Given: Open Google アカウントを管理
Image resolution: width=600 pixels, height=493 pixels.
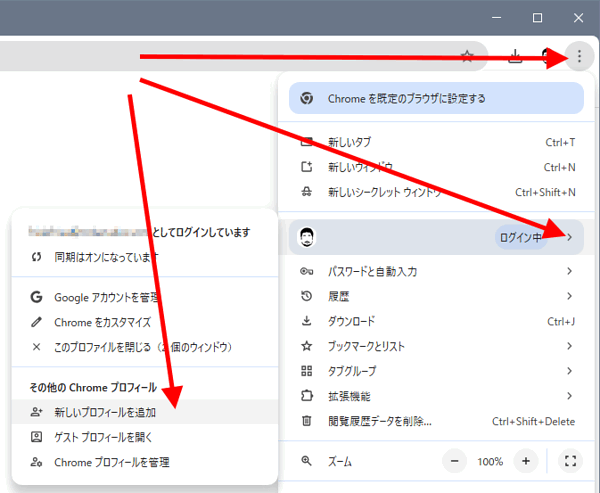Looking at the screenshot, I should tap(145, 297).
